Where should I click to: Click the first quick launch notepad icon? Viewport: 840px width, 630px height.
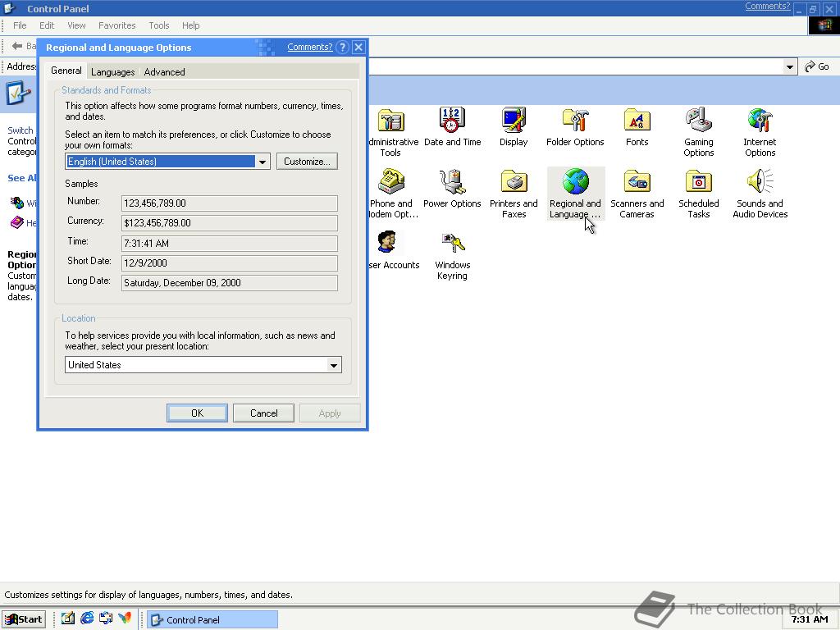pyautogui.click(x=67, y=619)
